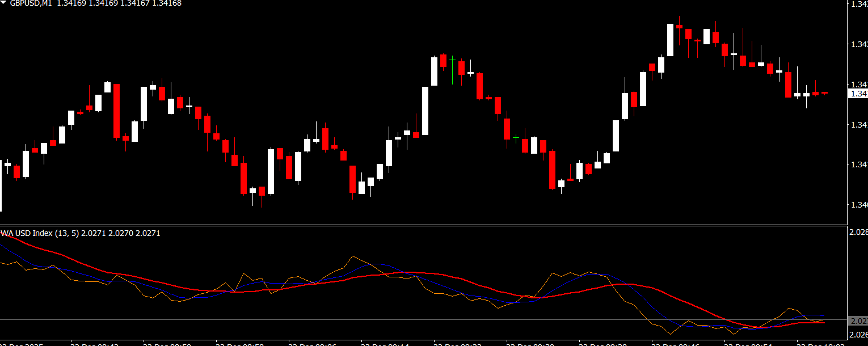Click the 2.026 value on indicator scale

pyautogui.click(x=858, y=335)
